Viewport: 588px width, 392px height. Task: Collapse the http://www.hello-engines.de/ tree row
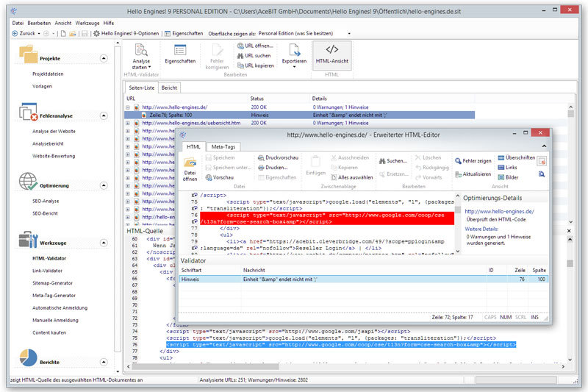(x=127, y=107)
